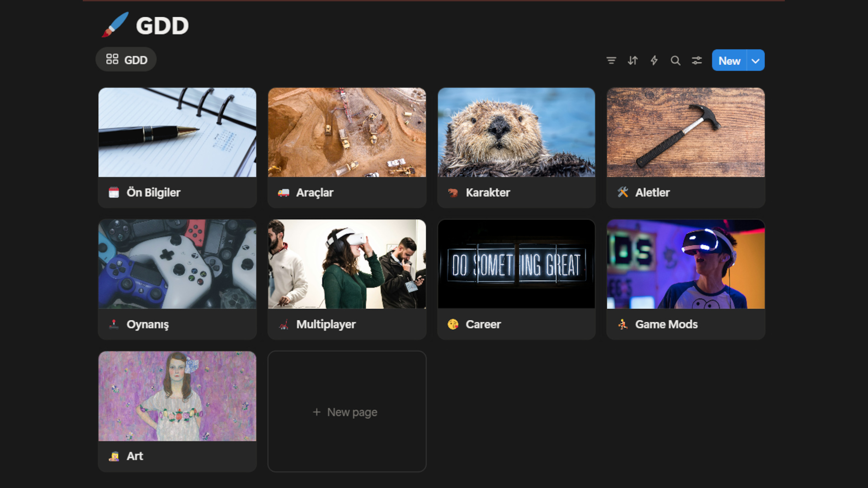Click the hammer-wrench icon beside Aletler
The width and height of the screenshot is (868, 488).
tap(623, 192)
